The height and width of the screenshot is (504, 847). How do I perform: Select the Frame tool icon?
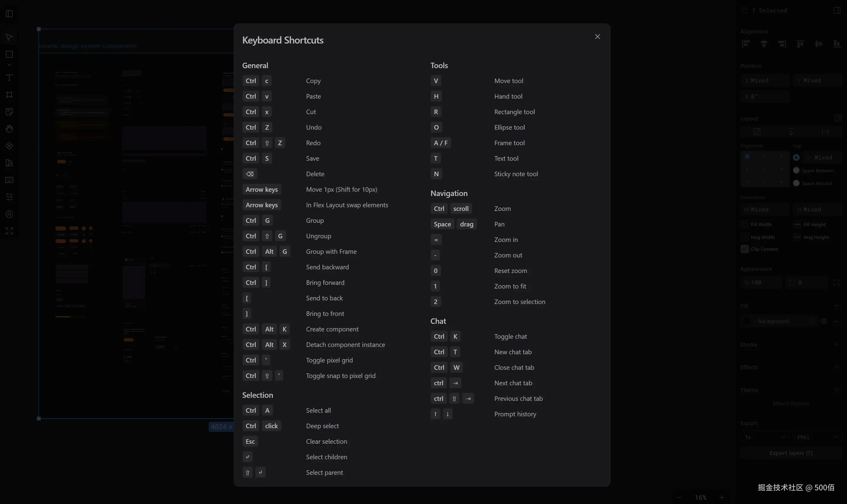[9, 95]
